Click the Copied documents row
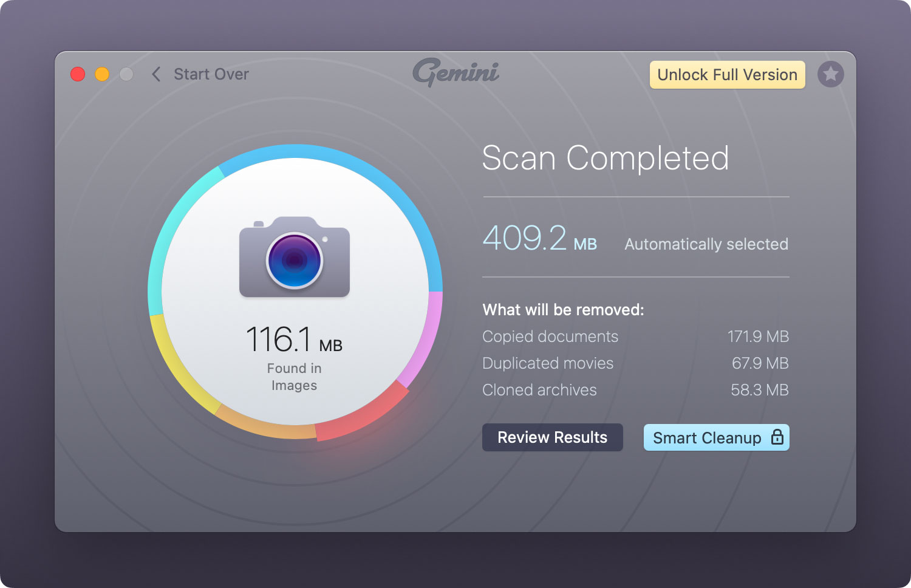 pos(635,337)
